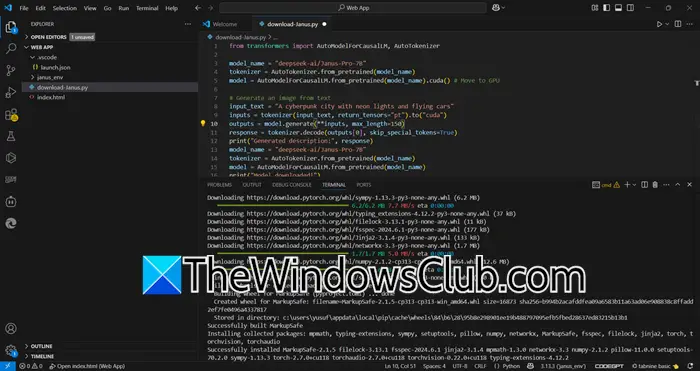Open the Source Control view
Image resolution: width=700 pixels, height=371 pixels.
click(11, 70)
